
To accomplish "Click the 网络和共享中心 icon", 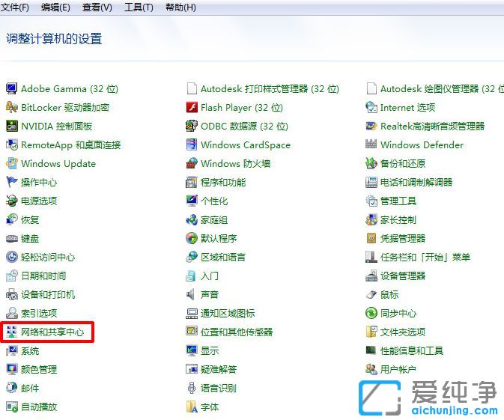I will point(12,332).
